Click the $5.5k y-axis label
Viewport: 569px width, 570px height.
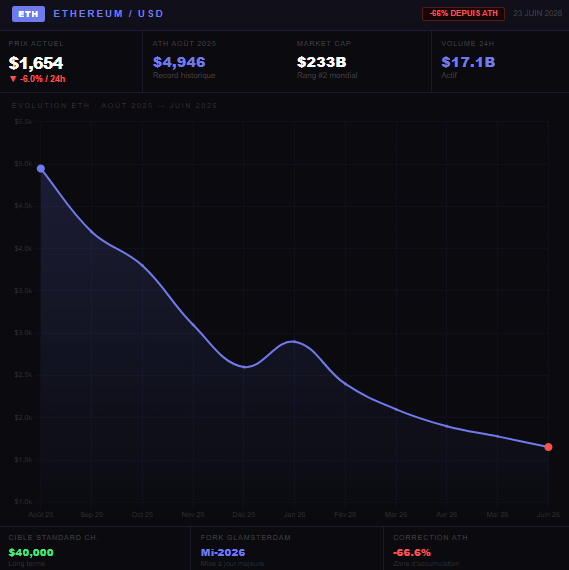[x=23, y=122]
